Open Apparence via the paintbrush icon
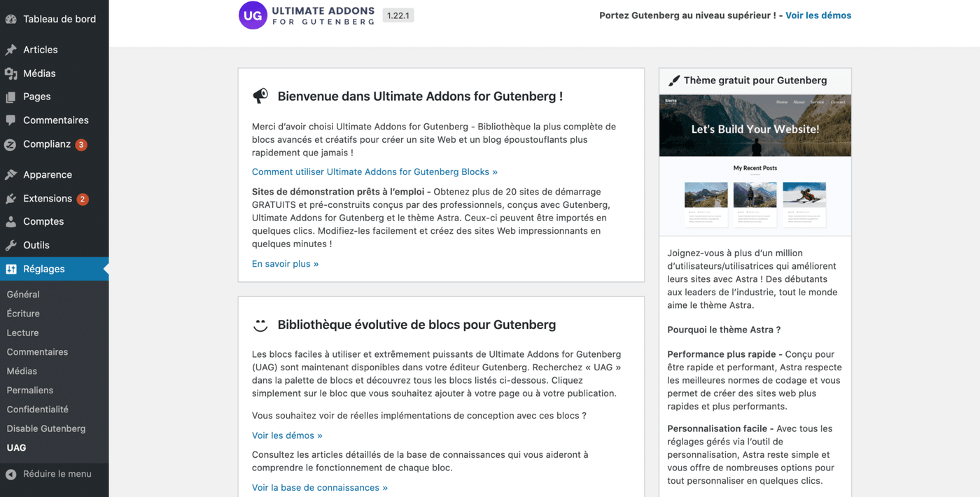Viewport: 980px width, 497px height. [x=11, y=174]
